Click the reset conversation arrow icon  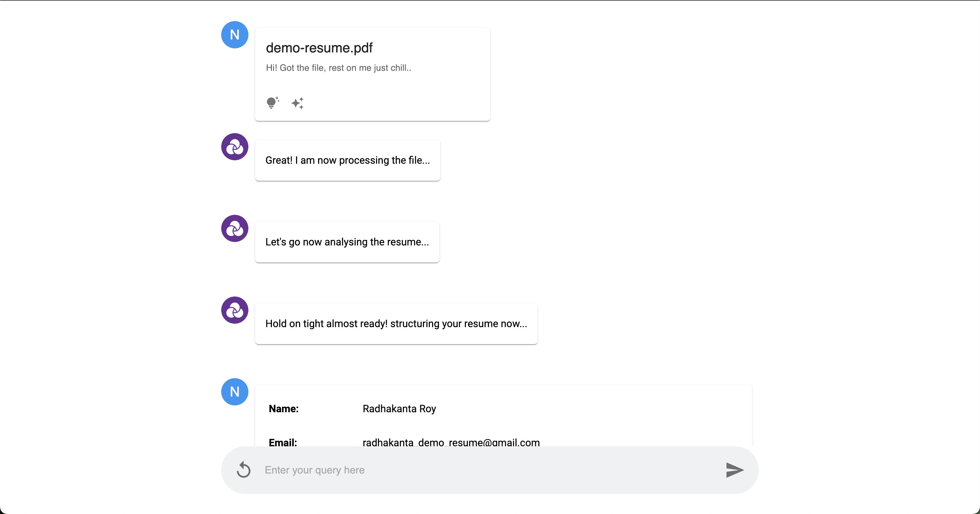tap(244, 469)
